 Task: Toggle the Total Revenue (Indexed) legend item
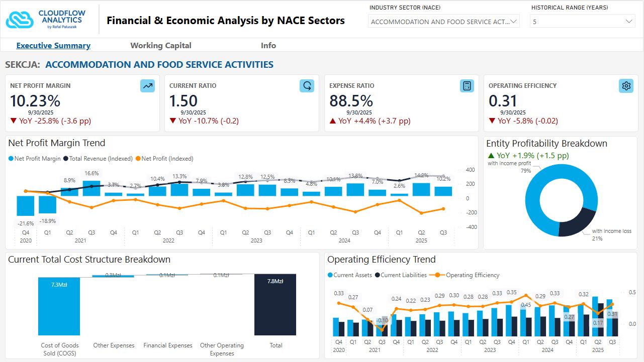click(98, 159)
